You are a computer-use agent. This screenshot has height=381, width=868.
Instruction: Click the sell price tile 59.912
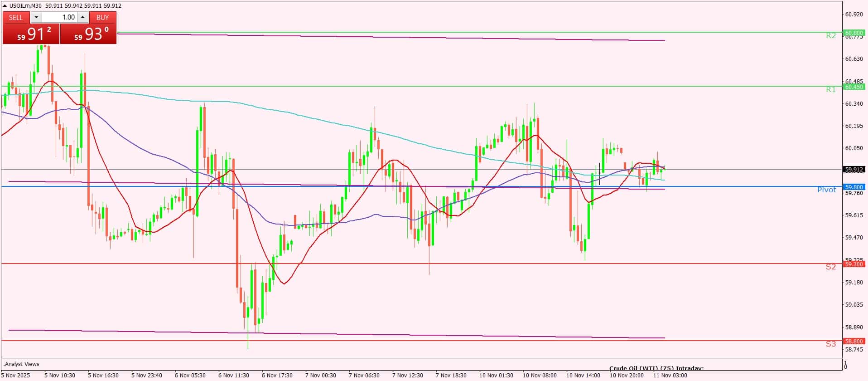(31, 34)
